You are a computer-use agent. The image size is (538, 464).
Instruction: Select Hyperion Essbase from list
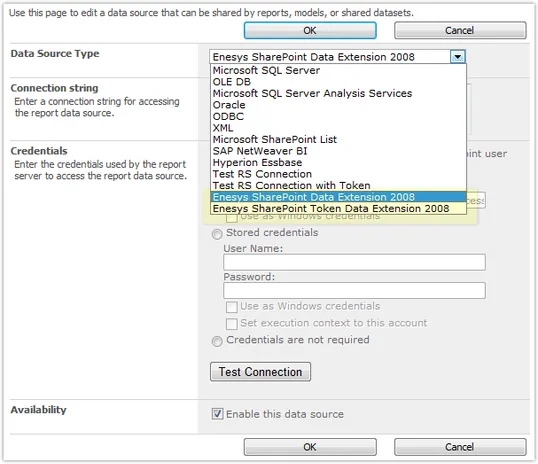tap(338, 163)
